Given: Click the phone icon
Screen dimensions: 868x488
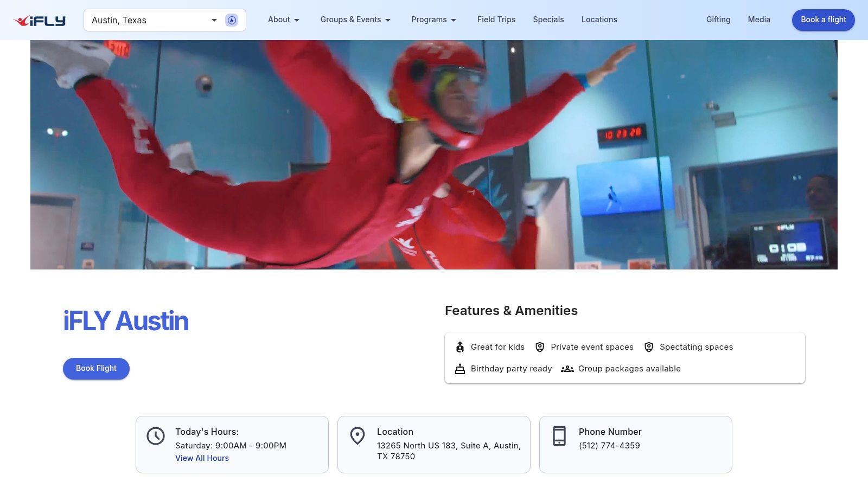Looking at the screenshot, I should click(x=559, y=436).
